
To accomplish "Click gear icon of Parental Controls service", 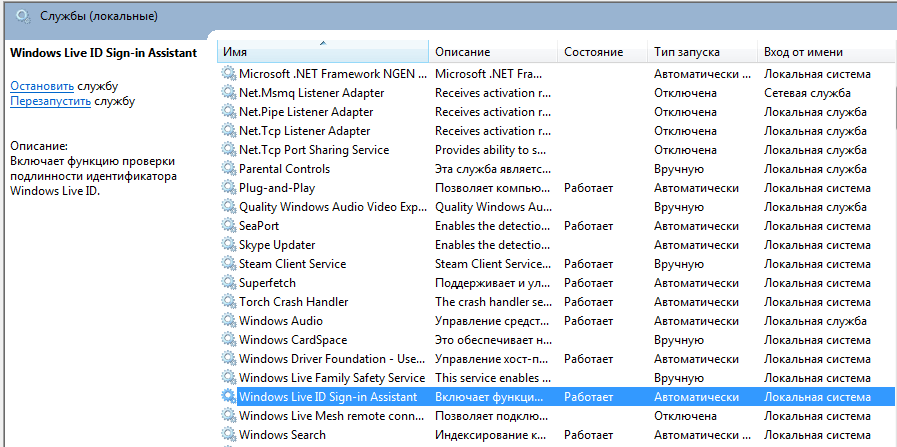I will click(x=229, y=169).
